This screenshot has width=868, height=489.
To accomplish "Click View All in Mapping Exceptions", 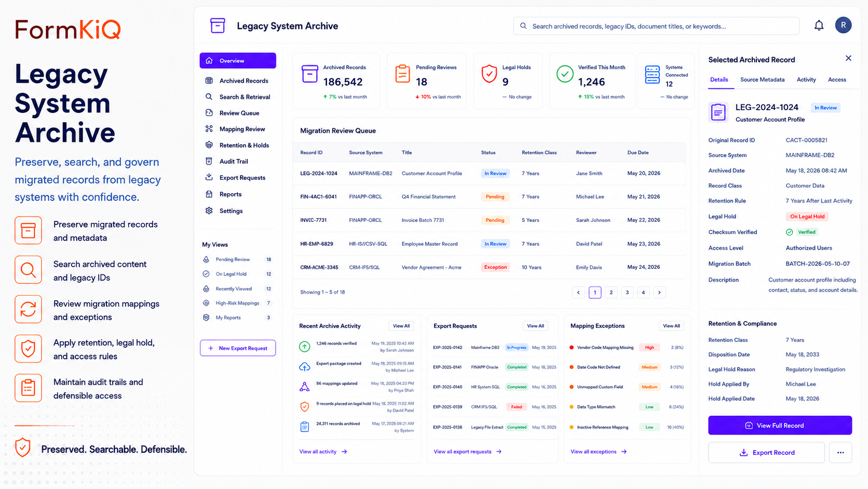I will pyautogui.click(x=671, y=326).
